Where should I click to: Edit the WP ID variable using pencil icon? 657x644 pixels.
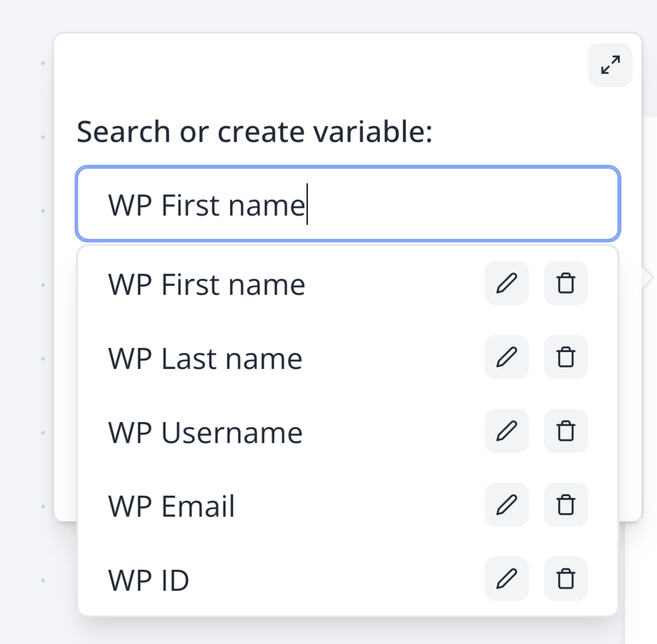tap(506, 579)
